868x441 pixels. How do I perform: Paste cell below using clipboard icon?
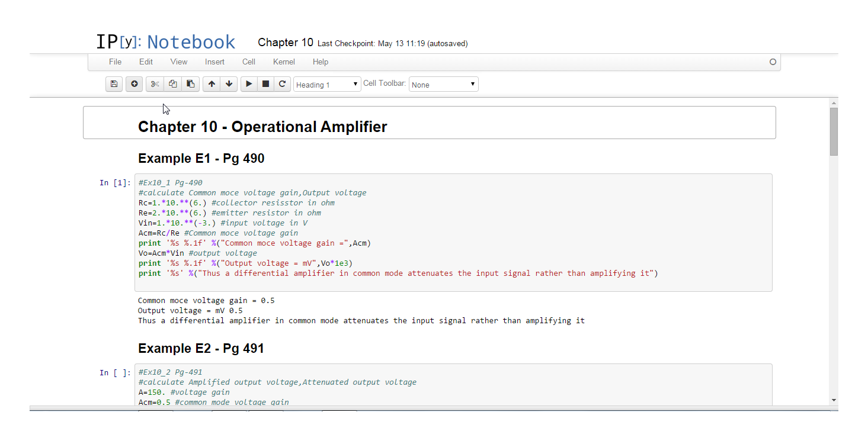click(190, 84)
